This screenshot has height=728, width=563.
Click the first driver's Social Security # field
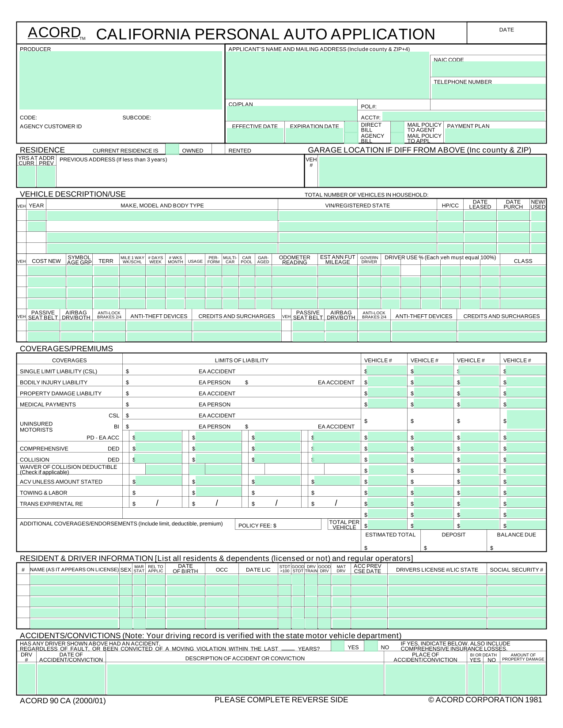tap(516, 580)
